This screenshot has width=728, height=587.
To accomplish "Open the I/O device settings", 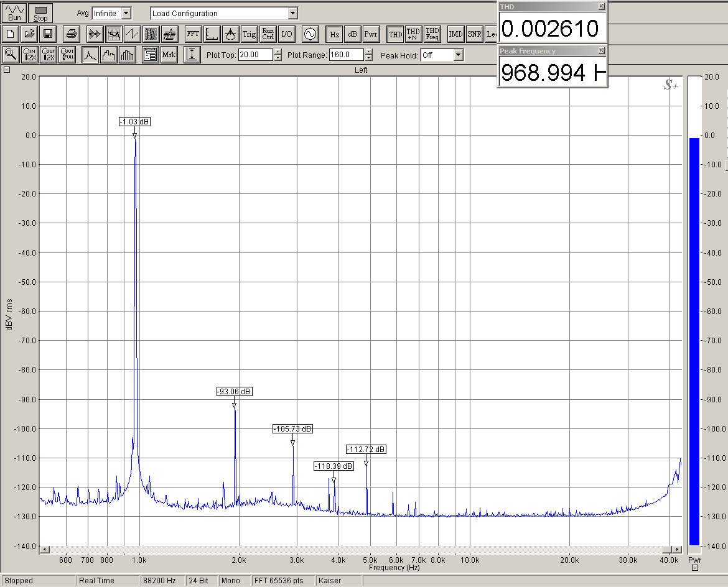I will coord(287,34).
